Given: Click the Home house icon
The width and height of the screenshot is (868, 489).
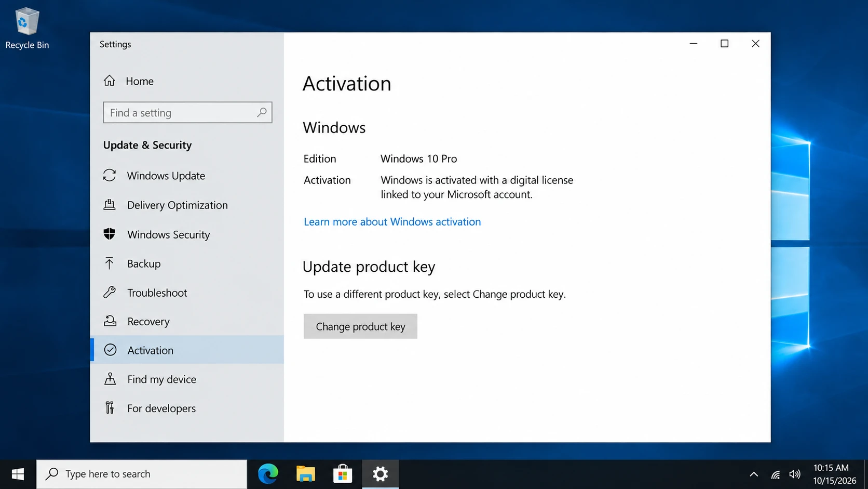Looking at the screenshot, I should coord(109,81).
